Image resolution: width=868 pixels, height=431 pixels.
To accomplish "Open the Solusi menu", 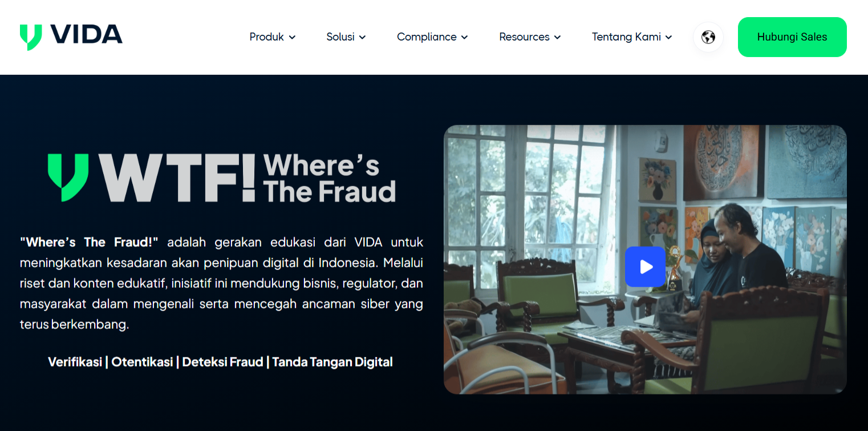I will 346,37.
